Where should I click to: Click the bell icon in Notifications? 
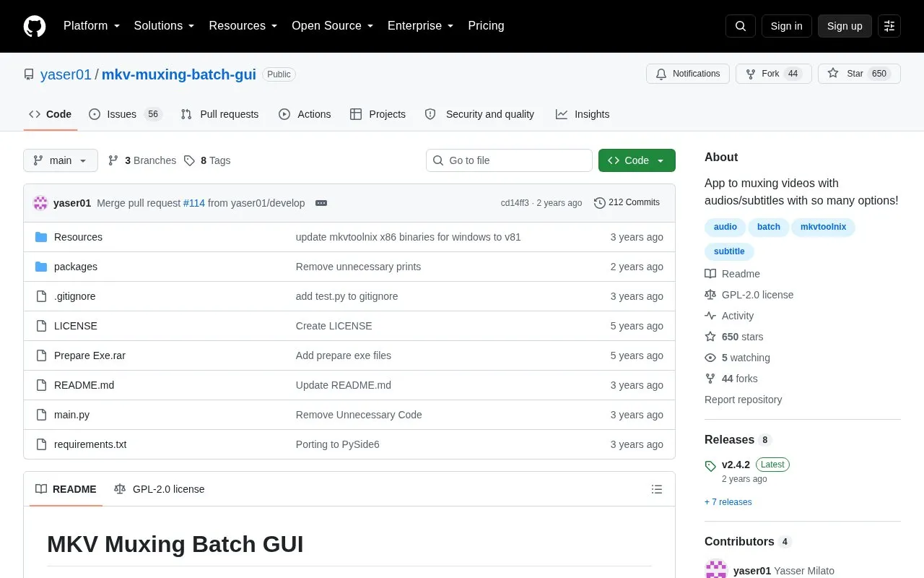click(661, 74)
